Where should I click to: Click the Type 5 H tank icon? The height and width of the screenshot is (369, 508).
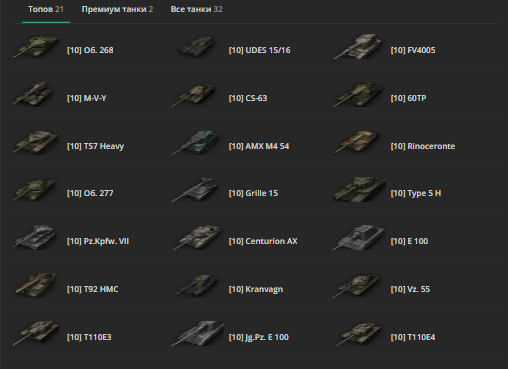click(359, 189)
